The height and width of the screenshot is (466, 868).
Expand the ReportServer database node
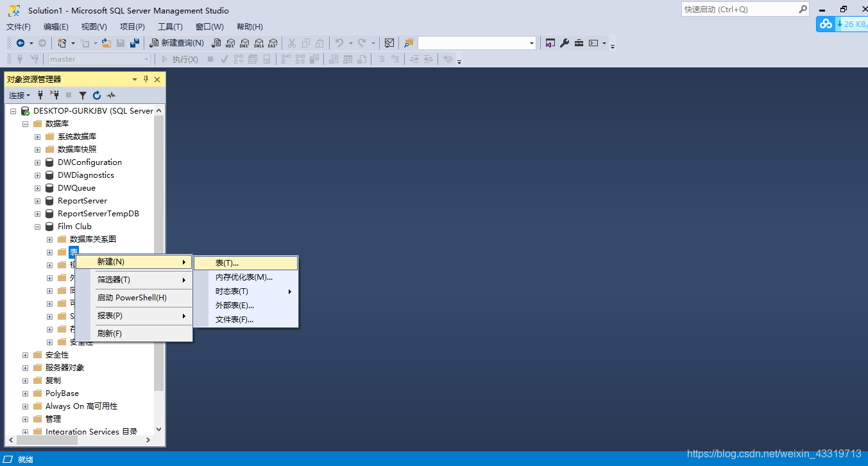pos(37,201)
